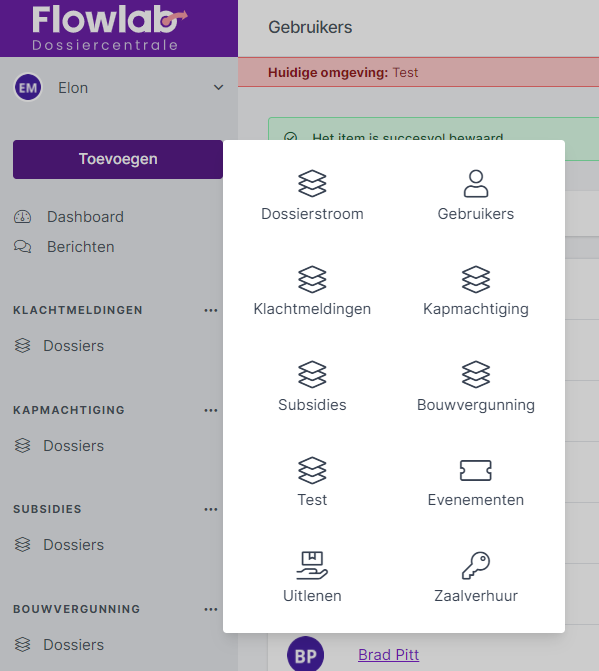Open the Klachtmeldingen section more-options dots
This screenshot has height=671, width=599.
click(211, 310)
